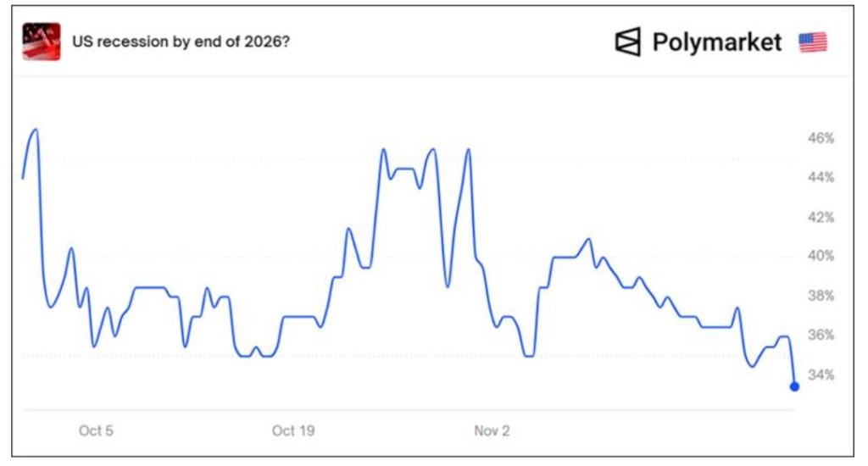Click the 36% axis label
The image size is (868, 466).
click(822, 335)
